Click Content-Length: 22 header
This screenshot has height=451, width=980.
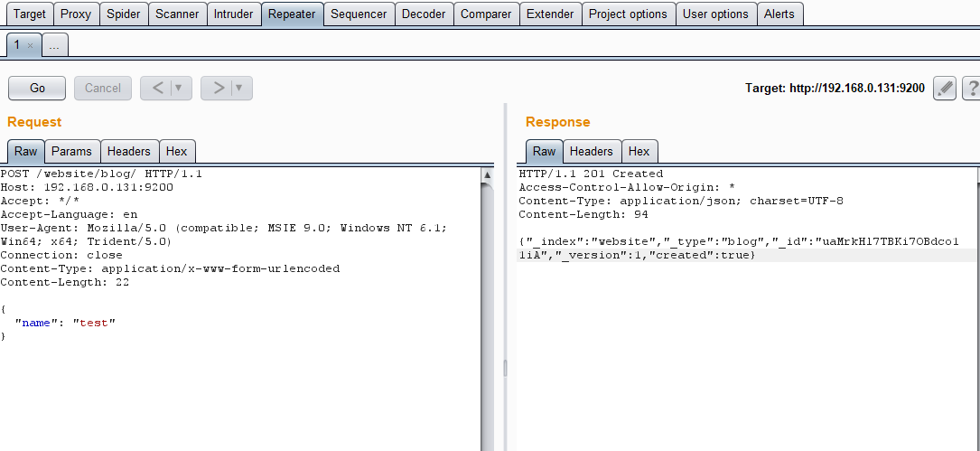pos(64,282)
